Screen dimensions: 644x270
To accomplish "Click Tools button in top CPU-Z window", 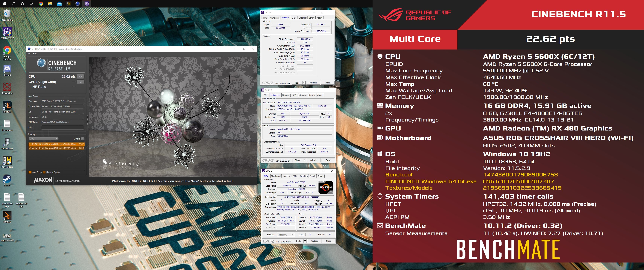I will pos(297,83).
